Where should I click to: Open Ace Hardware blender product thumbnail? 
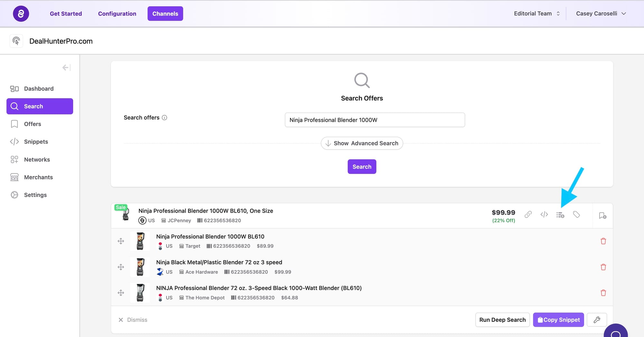click(140, 267)
